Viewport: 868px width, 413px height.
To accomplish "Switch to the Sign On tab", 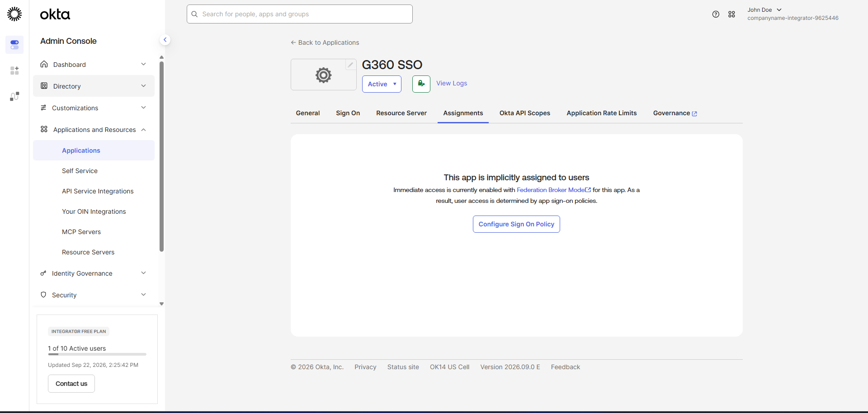I will click(348, 113).
